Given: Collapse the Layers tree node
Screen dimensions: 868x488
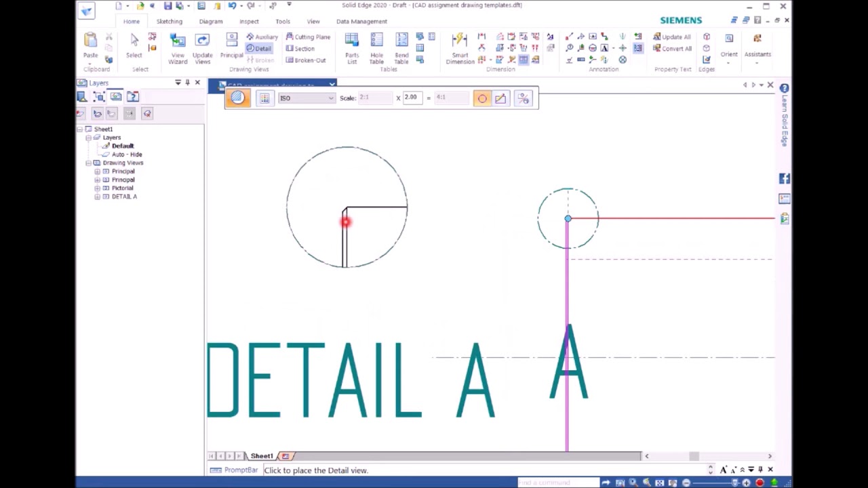Looking at the screenshot, I should coord(88,138).
